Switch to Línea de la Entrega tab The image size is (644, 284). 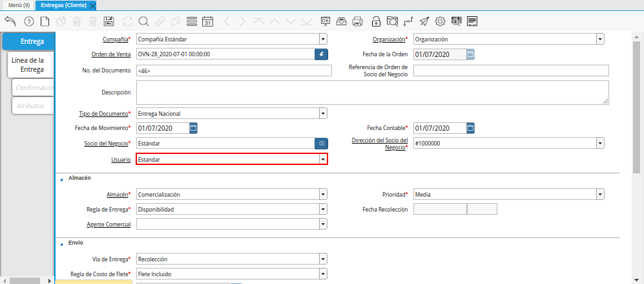[28, 65]
